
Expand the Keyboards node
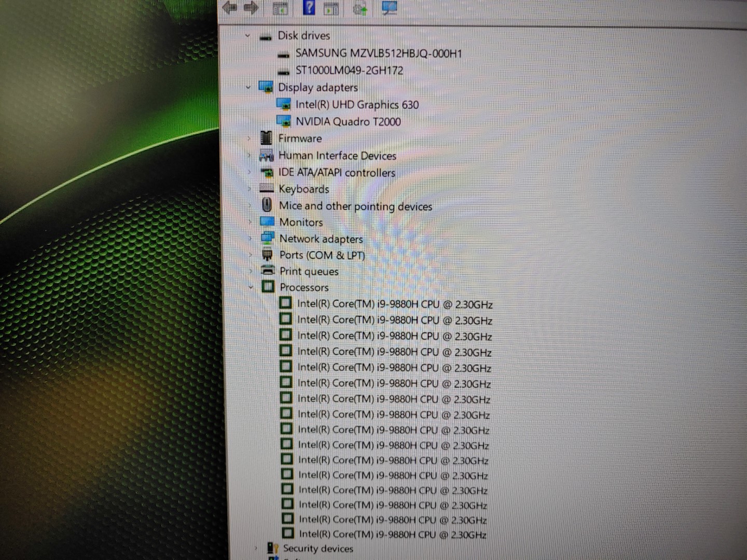click(x=250, y=188)
